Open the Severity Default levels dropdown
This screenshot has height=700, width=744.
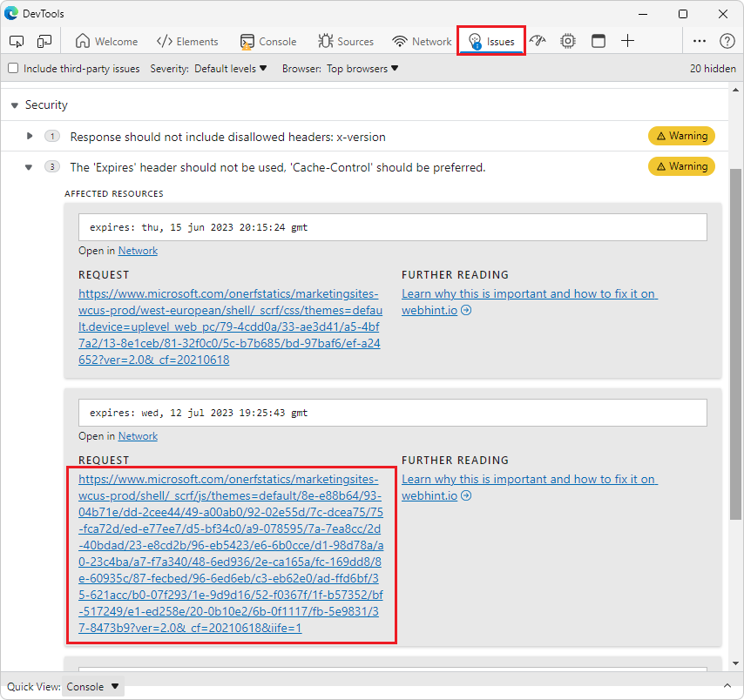[228, 68]
